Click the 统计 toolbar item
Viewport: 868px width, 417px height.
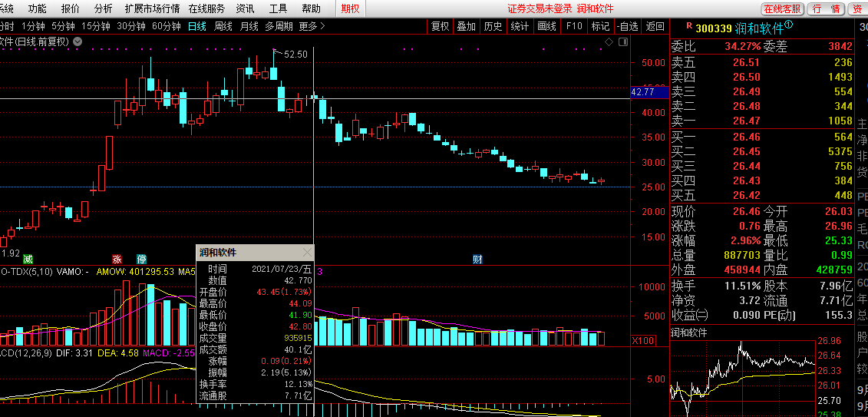520,26
